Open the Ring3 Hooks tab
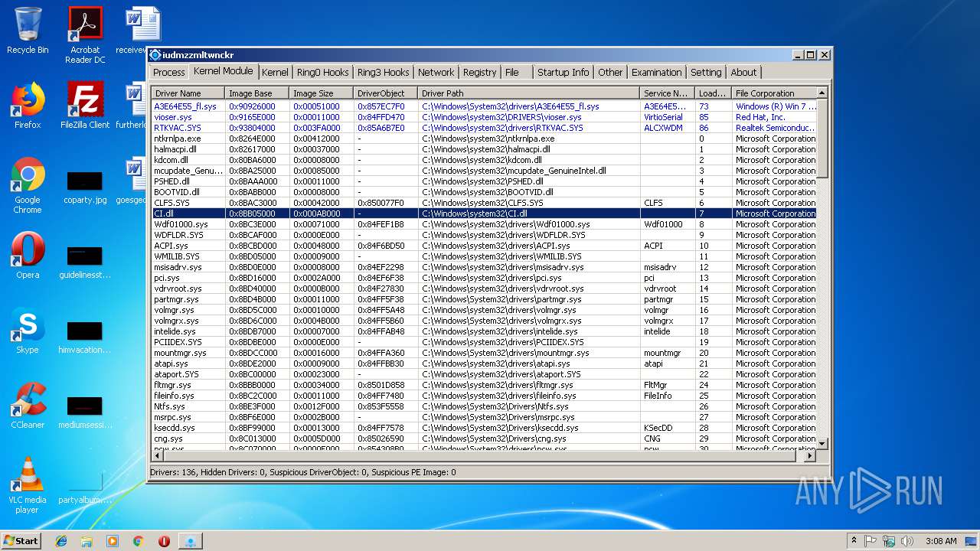 pos(384,72)
